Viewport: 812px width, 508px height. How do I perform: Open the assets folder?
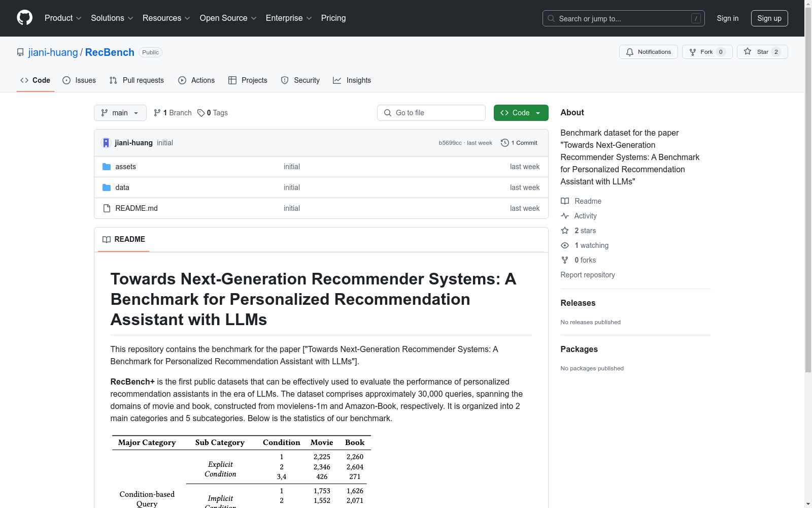125,167
